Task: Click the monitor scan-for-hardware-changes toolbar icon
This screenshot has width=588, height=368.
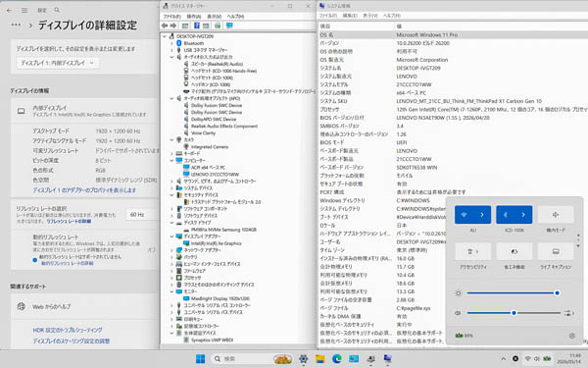Action: [x=229, y=26]
